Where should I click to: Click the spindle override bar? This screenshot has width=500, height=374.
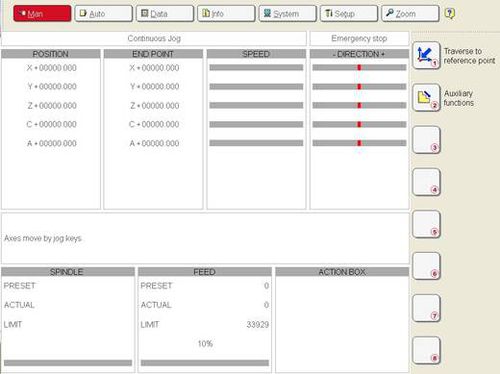click(x=68, y=363)
